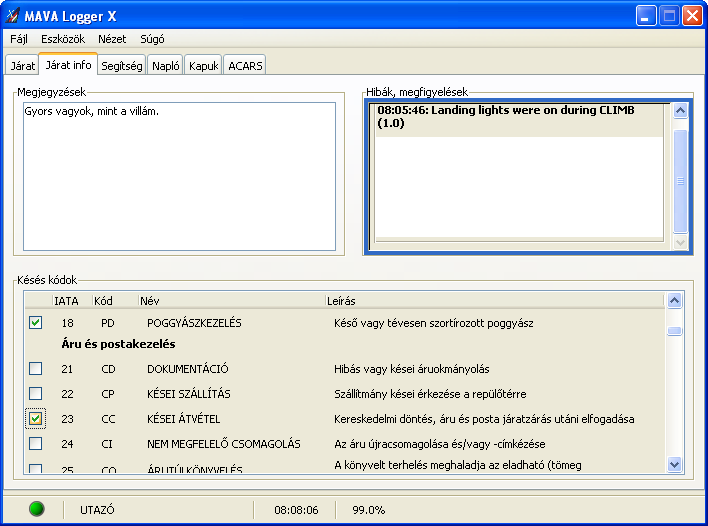This screenshot has width=708, height=526.
Task: Check the DOKUMENTÁCIÓ delay code checkbox
Action: pos(36,369)
